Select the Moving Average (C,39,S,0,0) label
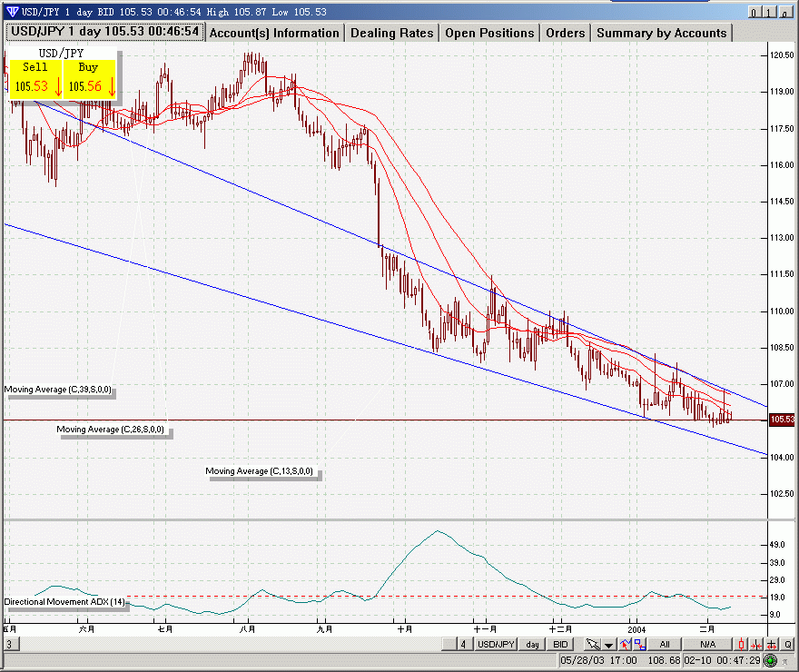 click(x=57, y=390)
